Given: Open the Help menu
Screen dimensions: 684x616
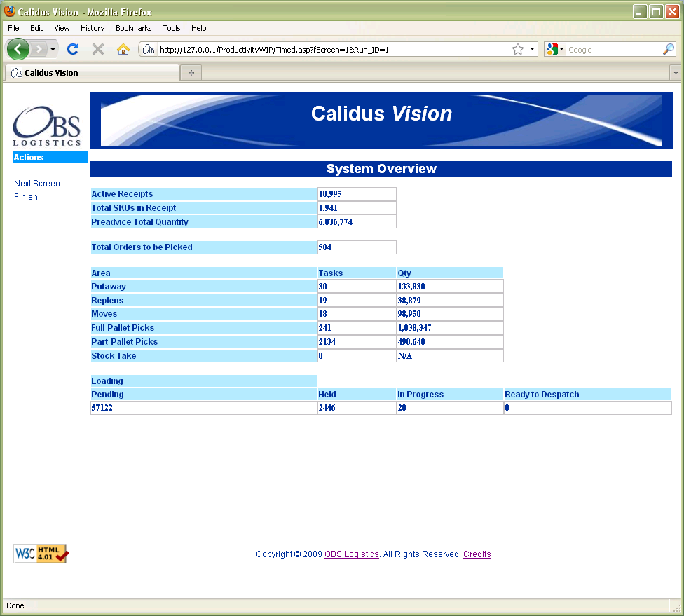Looking at the screenshot, I should (x=199, y=28).
